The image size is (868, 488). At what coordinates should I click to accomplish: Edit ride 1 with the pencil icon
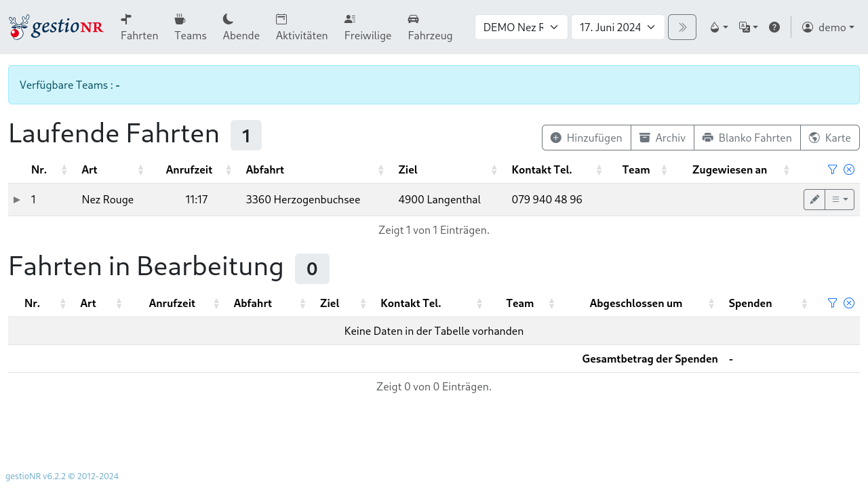[814, 199]
